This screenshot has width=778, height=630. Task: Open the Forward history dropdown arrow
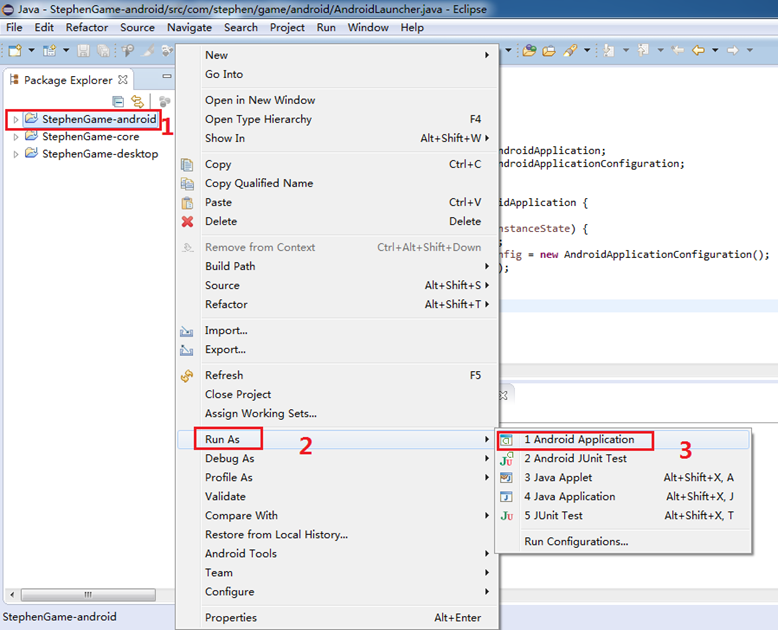tap(750, 50)
